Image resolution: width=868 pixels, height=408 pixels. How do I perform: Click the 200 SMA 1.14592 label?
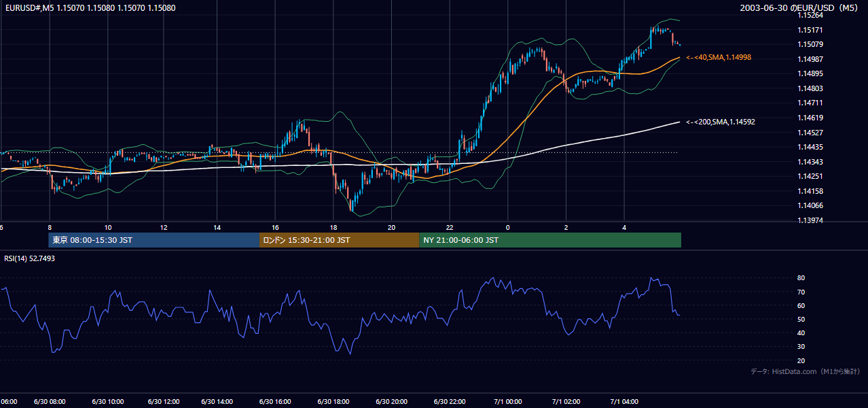click(x=721, y=122)
